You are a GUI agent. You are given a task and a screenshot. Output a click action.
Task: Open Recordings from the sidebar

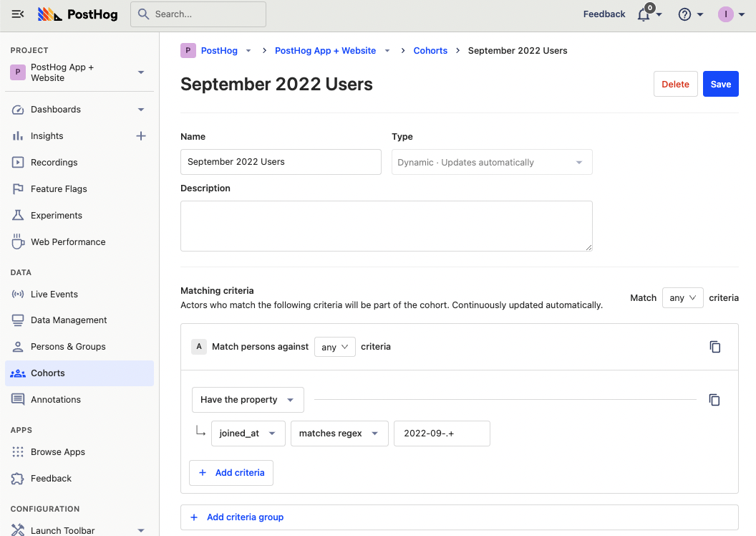54,163
